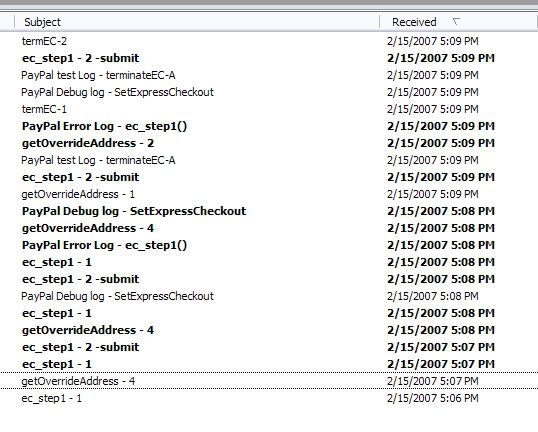Select the getOverrideAddress - 1 message
Viewport: 538px width, 432px height.
[x=269, y=194]
